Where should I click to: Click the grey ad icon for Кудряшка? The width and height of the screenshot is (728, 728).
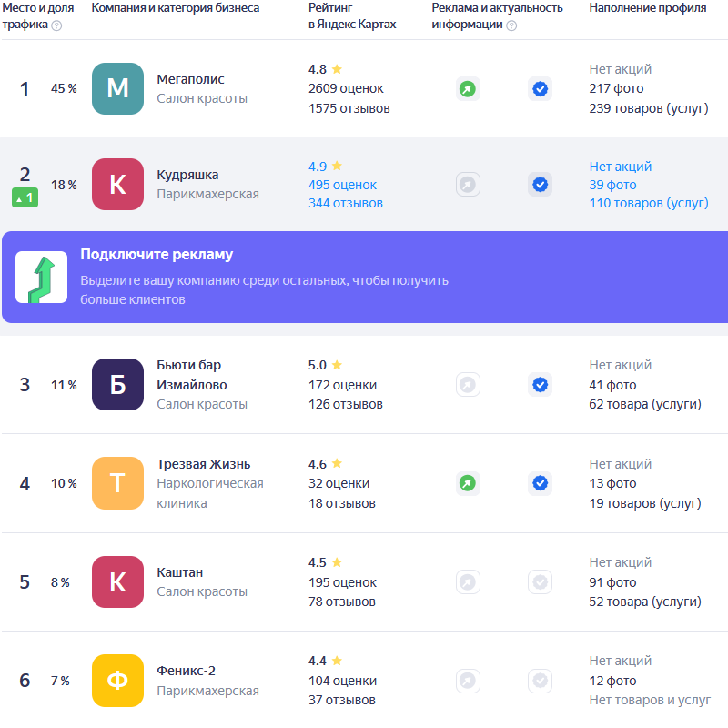tap(467, 185)
